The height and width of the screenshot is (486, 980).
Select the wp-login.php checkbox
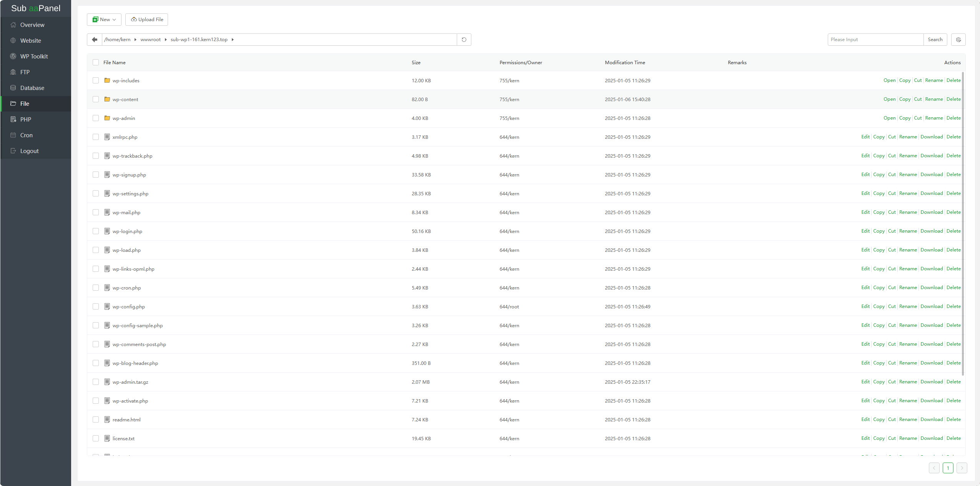tap(96, 231)
